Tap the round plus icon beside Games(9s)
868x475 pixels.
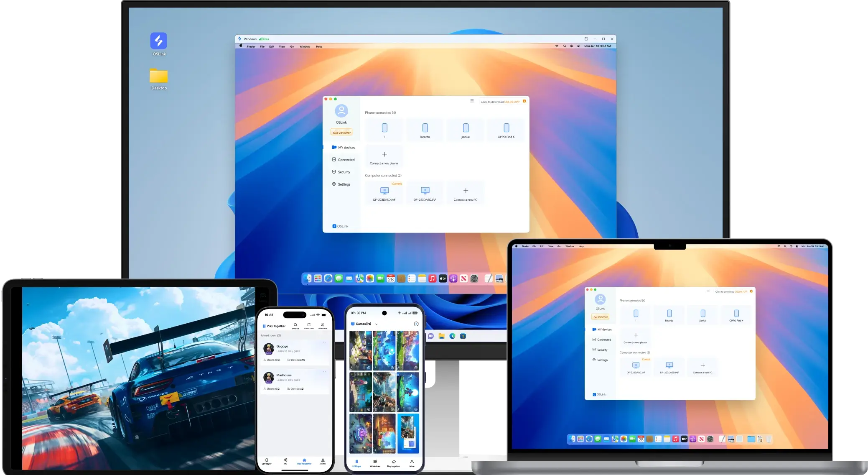(x=416, y=324)
